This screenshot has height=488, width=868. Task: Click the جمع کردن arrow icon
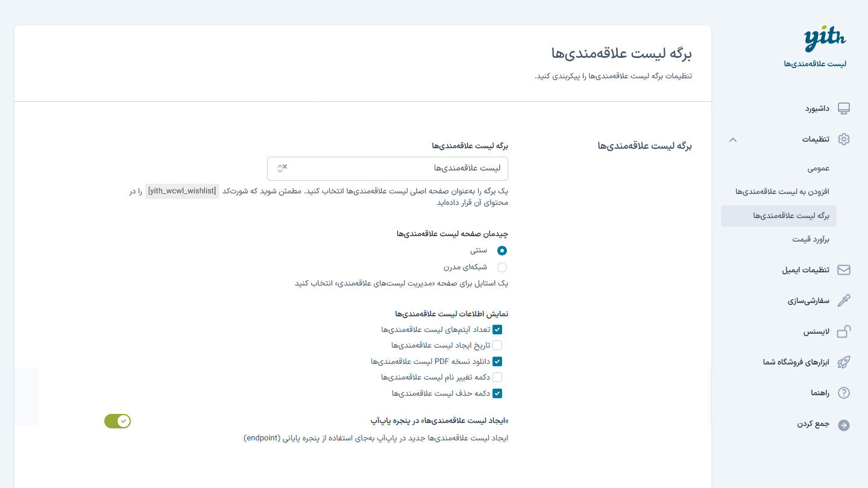pos(844,425)
